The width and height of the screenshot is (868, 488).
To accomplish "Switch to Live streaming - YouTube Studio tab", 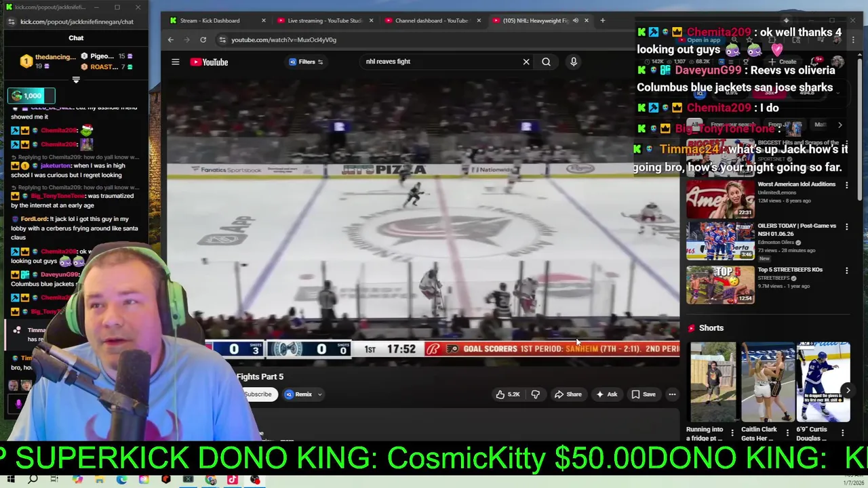I will click(324, 20).
